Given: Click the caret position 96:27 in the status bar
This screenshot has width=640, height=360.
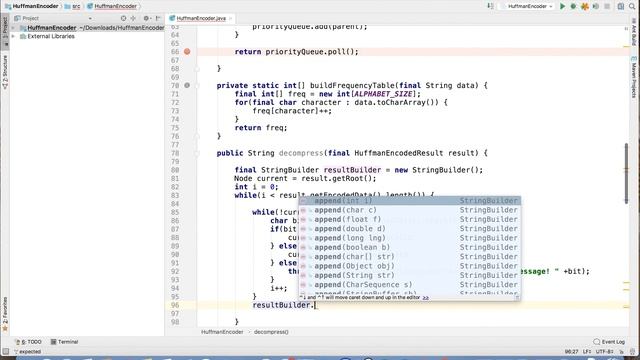Looking at the screenshot, I should pos(571,351).
